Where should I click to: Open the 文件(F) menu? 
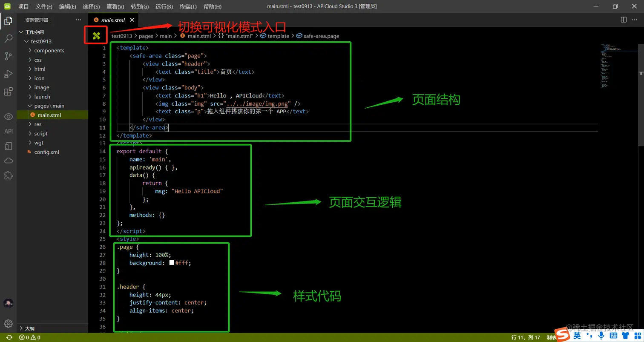tap(44, 6)
